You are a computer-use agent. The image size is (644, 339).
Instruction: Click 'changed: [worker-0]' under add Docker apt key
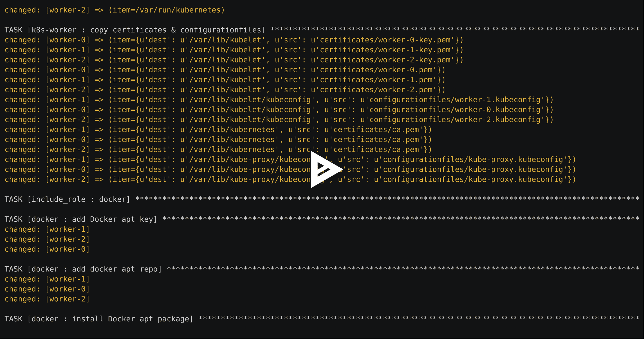coord(47,249)
